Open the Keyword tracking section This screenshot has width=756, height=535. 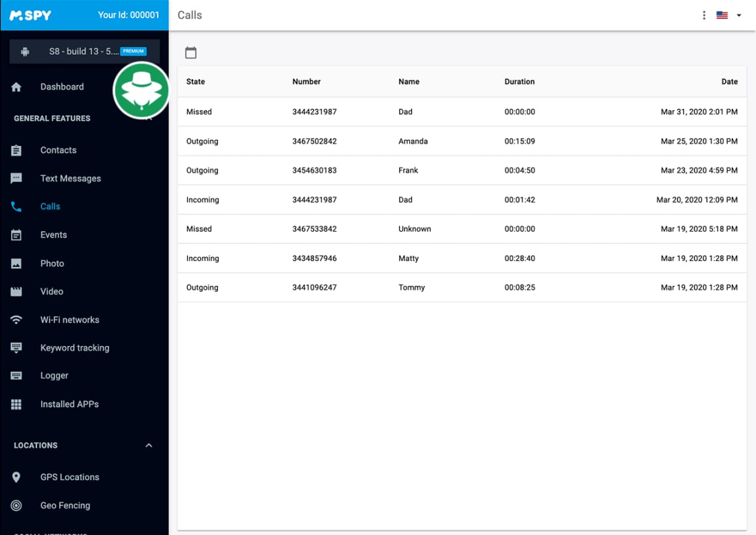tap(75, 348)
